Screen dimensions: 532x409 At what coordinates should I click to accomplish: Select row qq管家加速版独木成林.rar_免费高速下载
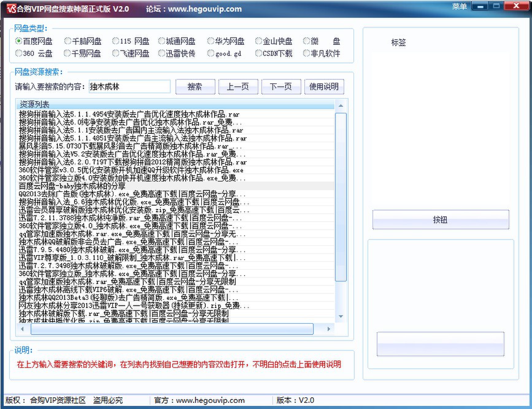(175, 282)
